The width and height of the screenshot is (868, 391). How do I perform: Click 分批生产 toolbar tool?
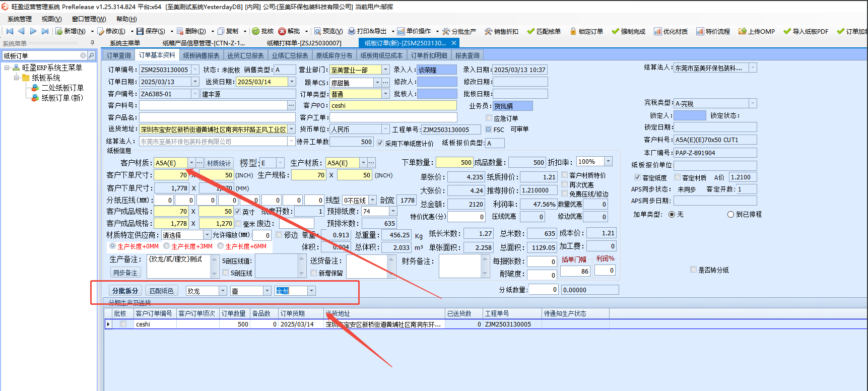pos(459,31)
